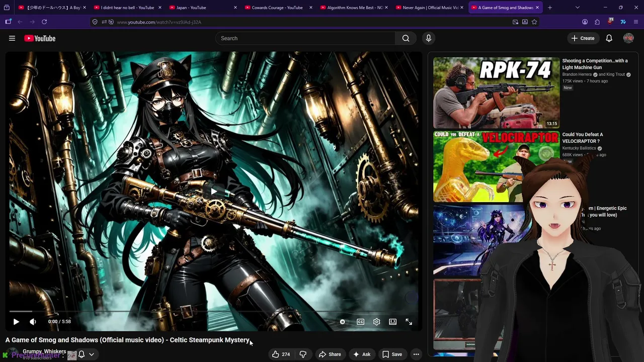644x362 pixels.
Task: Switch to 'Never Again | Official Music' tab
Action: pos(430,8)
